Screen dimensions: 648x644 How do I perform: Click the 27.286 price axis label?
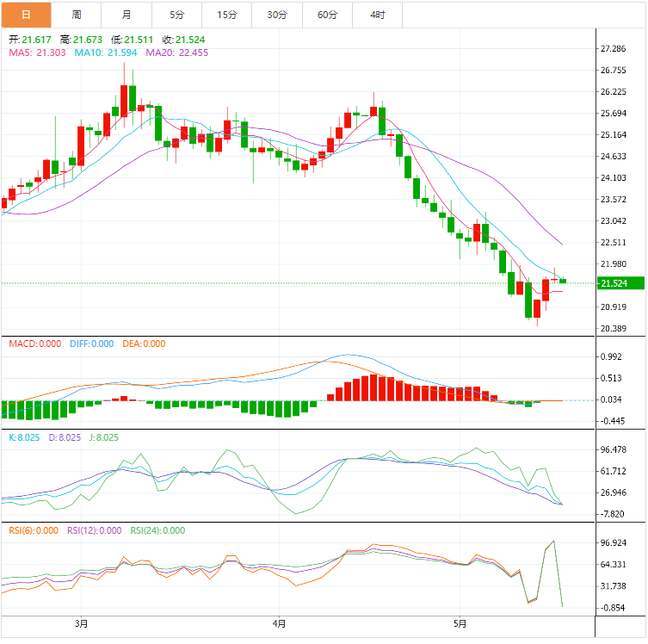click(614, 48)
